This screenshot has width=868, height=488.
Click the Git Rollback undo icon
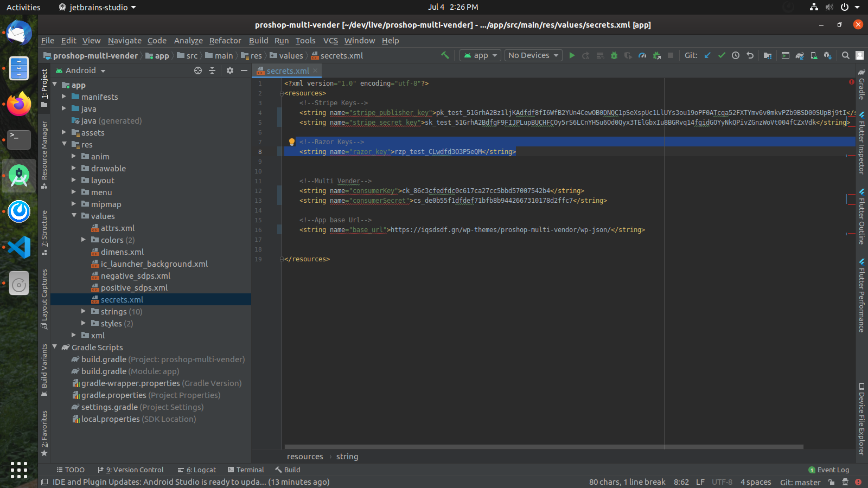coord(750,55)
